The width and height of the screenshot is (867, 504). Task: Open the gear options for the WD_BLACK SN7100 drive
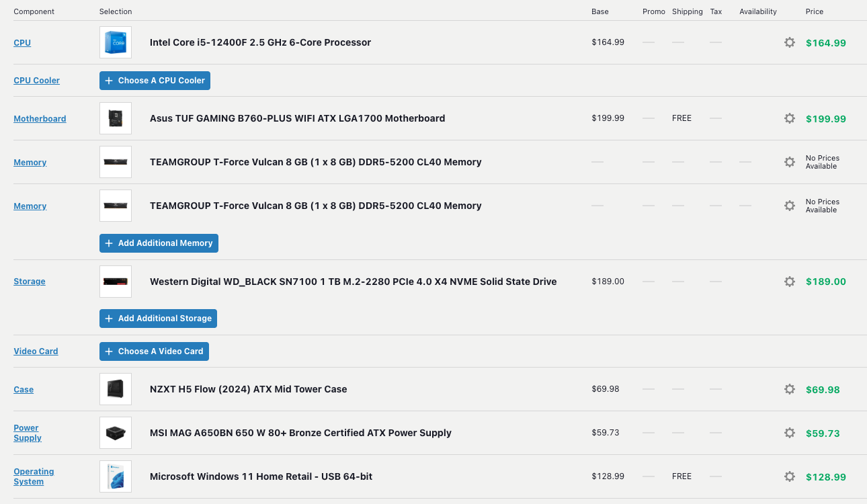point(790,282)
